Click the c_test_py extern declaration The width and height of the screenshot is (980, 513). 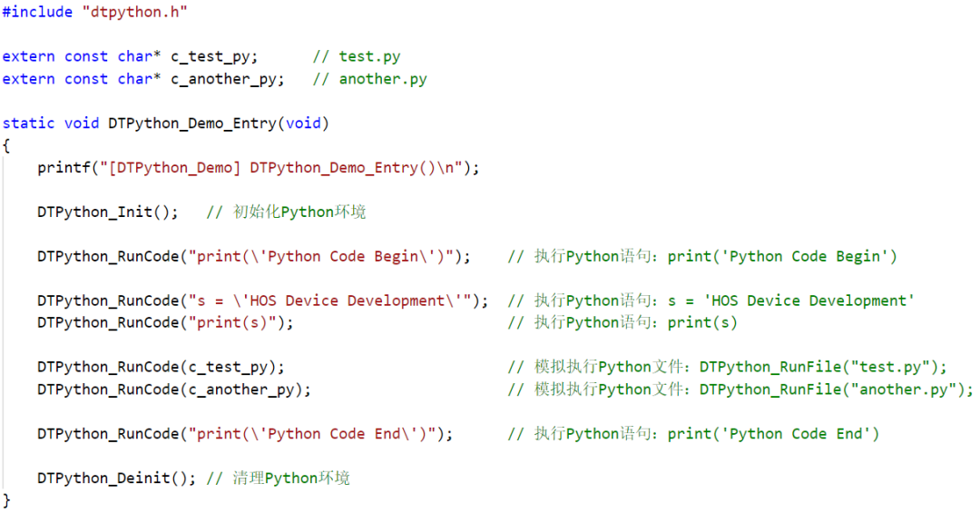point(130,56)
